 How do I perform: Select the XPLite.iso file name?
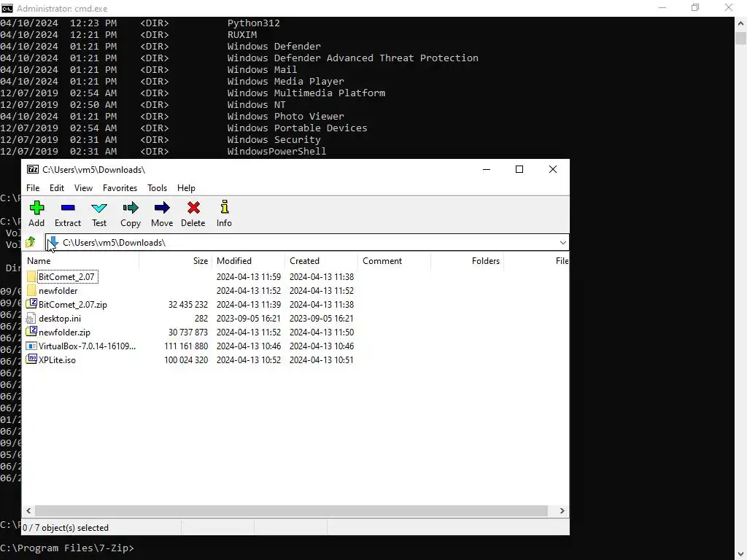click(57, 360)
